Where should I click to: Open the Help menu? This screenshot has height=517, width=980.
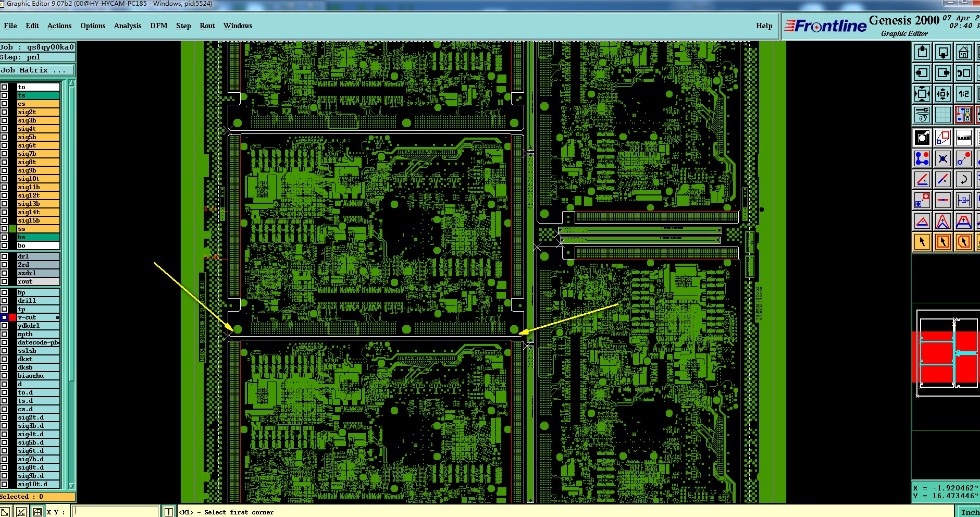tap(764, 26)
